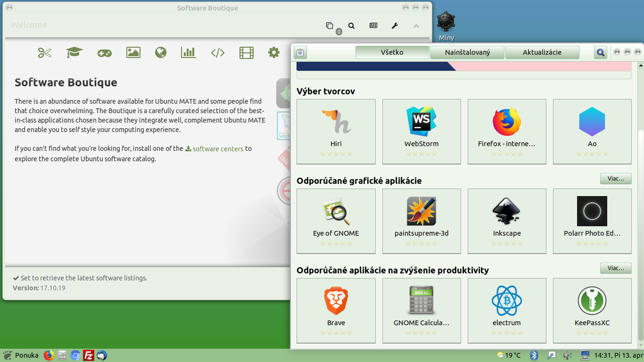Viewport: 644px width, 362px height.
Task: Open the Ponuka main menu
Action: 21,355
